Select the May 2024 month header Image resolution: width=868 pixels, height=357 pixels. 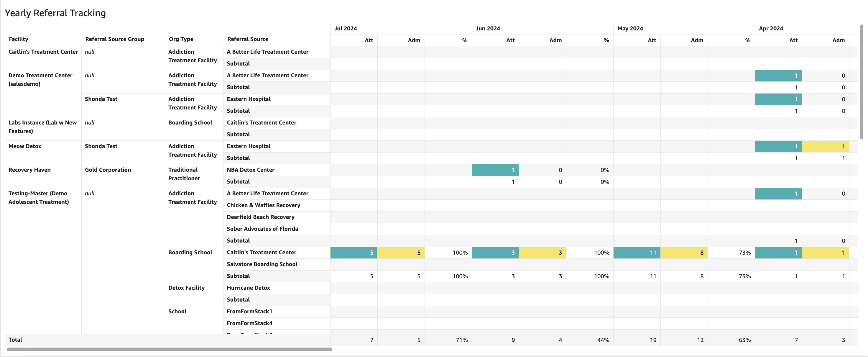coord(630,29)
